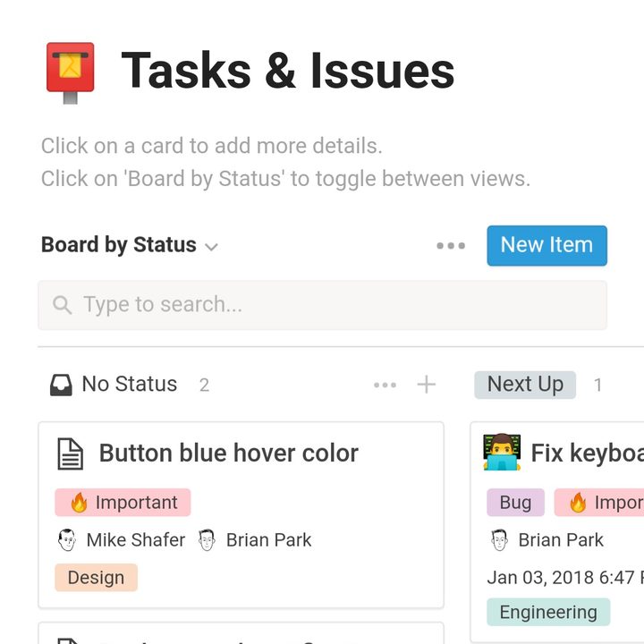Click the technologist emoji on Fix keyboard card
644x644 pixels.
coord(502,453)
